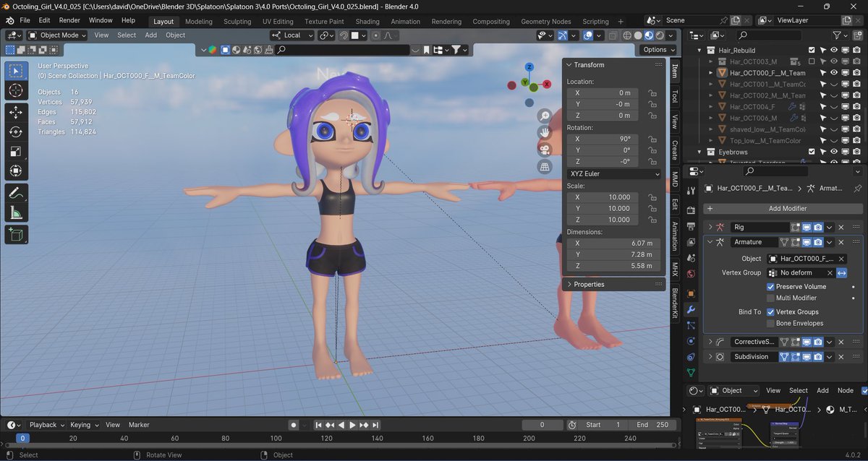Open the Physics properties tab
This screenshot has height=461, width=868.
[691, 341]
